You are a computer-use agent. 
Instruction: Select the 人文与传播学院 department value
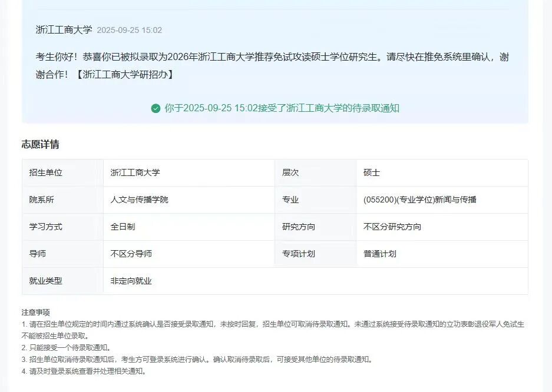click(x=139, y=200)
